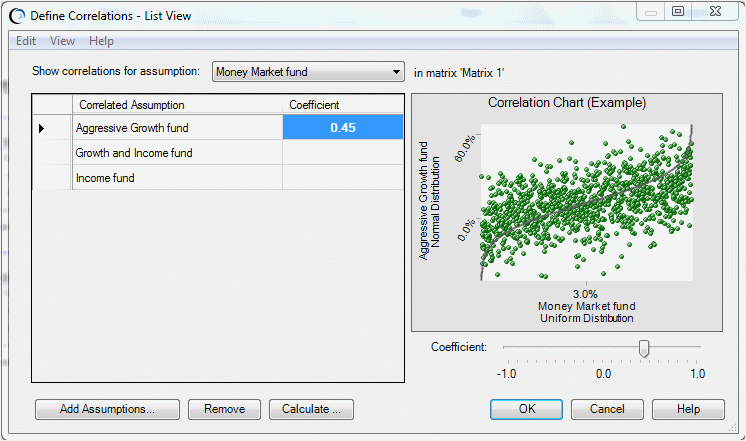Click the Calculate button

(x=311, y=409)
